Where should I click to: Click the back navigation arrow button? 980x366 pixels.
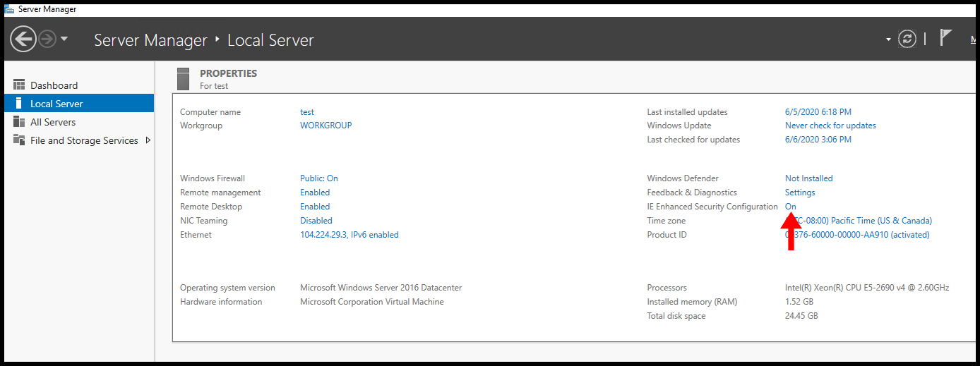click(x=23, y=39)
